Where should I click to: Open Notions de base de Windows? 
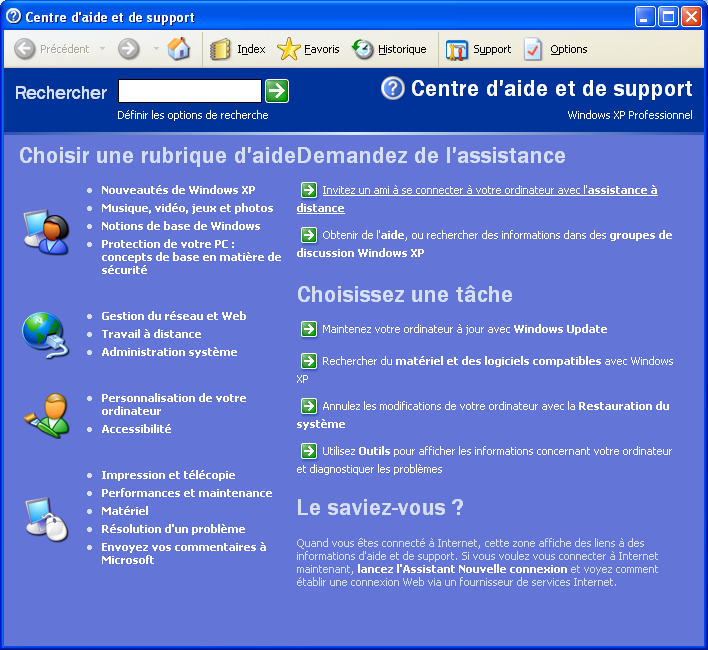(181, 226)
